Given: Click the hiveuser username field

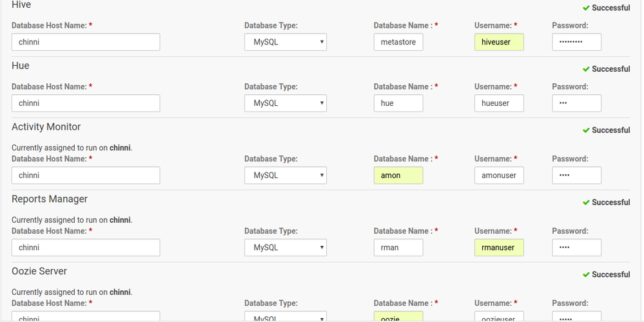Looking at the screenshot, I should 499,43.
